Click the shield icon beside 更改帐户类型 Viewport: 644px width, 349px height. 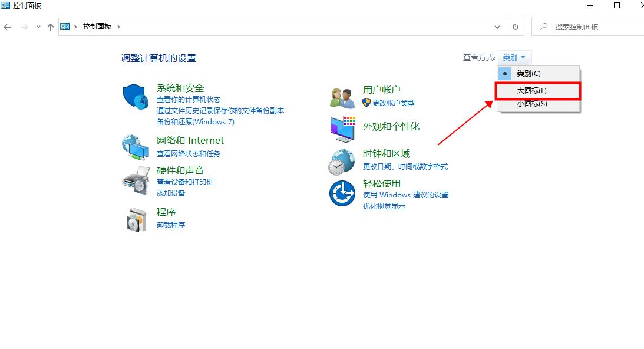[x=366, y=103]
